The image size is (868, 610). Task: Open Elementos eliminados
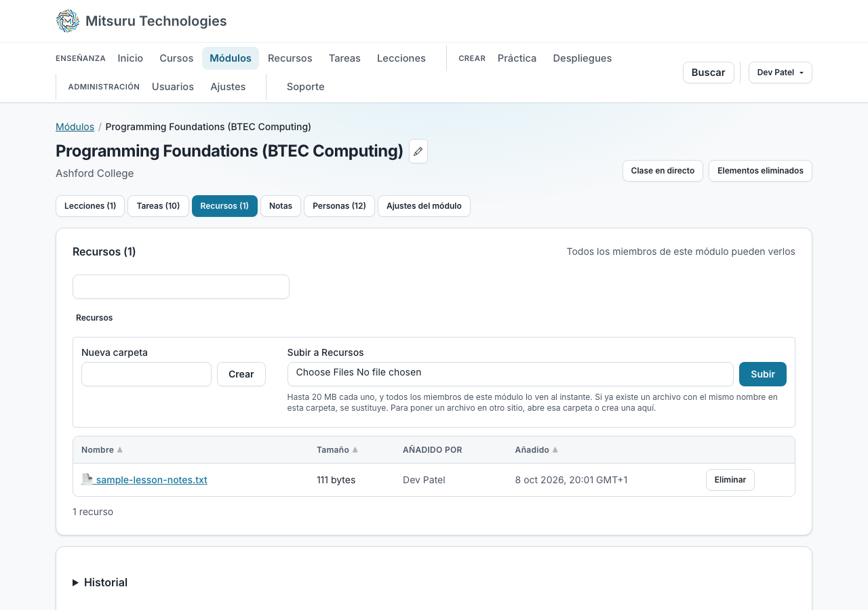(760, 171)
